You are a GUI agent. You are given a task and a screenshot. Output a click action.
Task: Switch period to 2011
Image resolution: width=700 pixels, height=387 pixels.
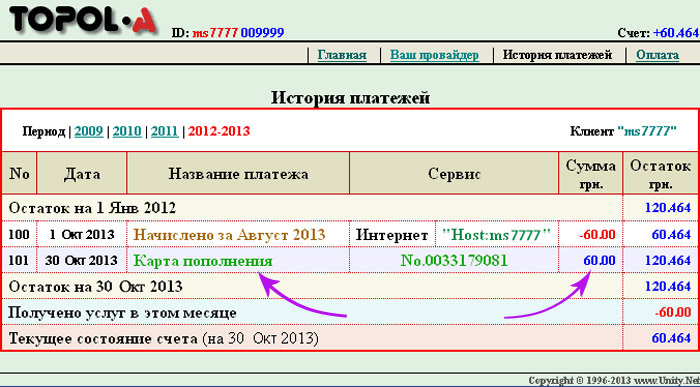165,131
